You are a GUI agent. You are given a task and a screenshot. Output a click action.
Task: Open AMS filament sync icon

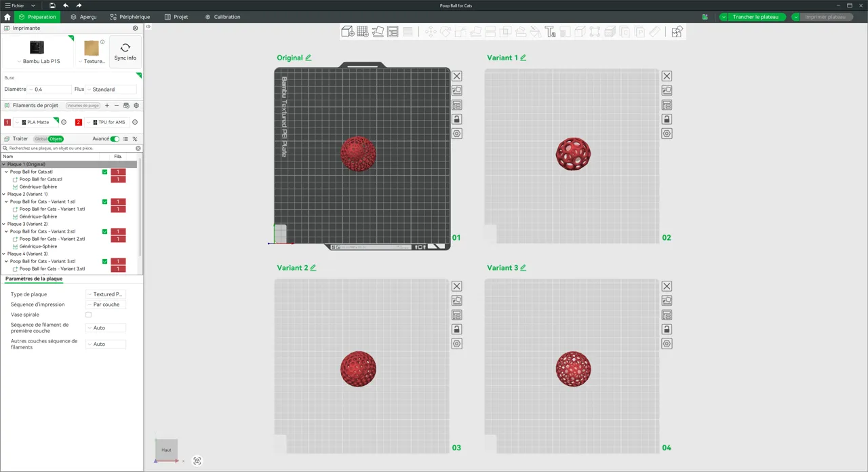(x=126, y=106)
